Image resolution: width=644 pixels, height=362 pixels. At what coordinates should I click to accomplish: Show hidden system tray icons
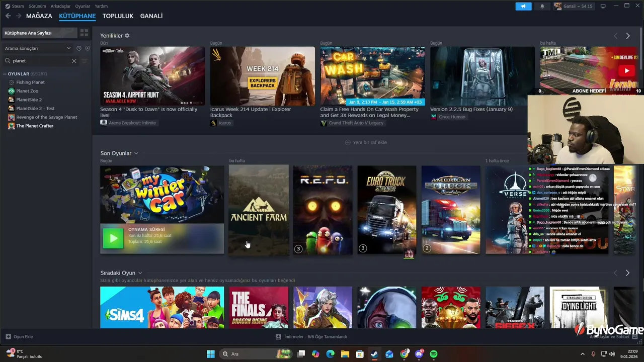point(583,354)
